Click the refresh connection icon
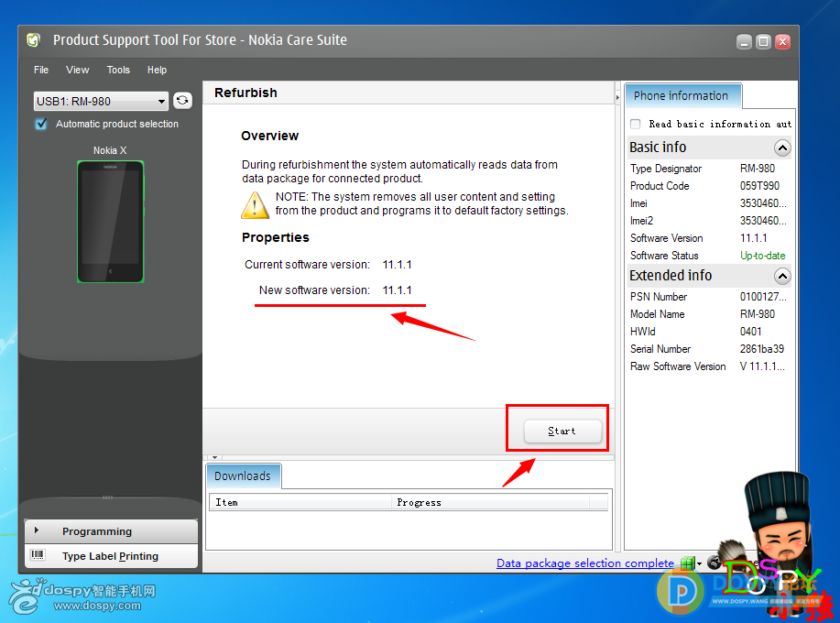The height and width of the screenshot is (623, 840). 182,100
